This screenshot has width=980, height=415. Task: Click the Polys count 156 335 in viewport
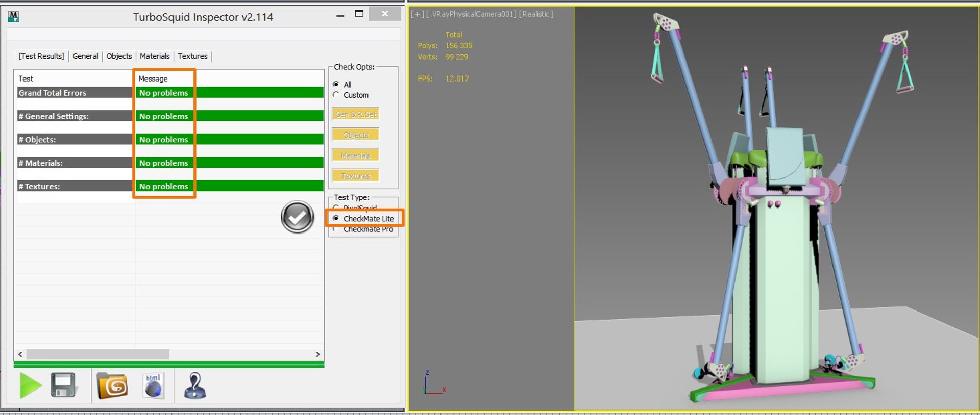click(x=458, y=46)
